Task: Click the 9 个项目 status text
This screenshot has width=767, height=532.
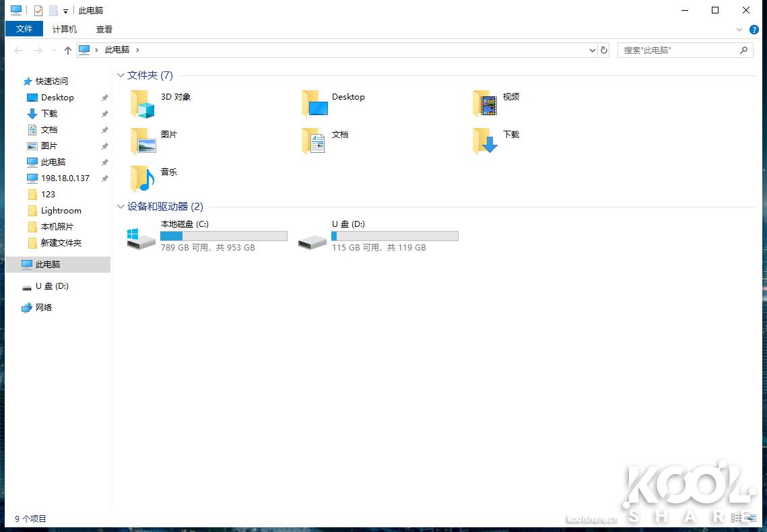Action: pos(30,519)
